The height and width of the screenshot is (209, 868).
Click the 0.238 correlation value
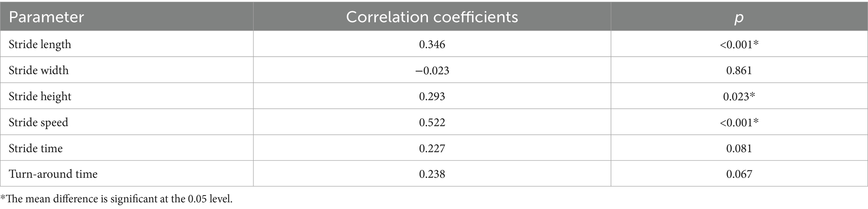pyautogui.click(x=432, y=174)
